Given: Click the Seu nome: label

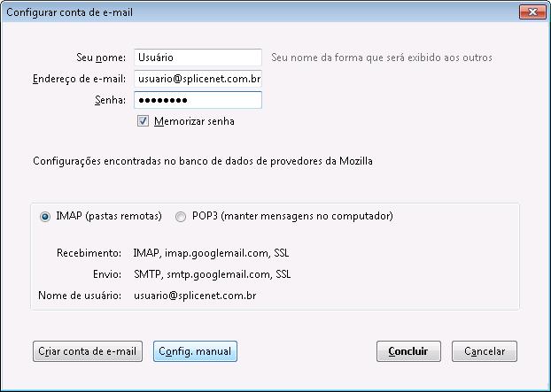Looking at the screenshot, I should click(101, 58).
